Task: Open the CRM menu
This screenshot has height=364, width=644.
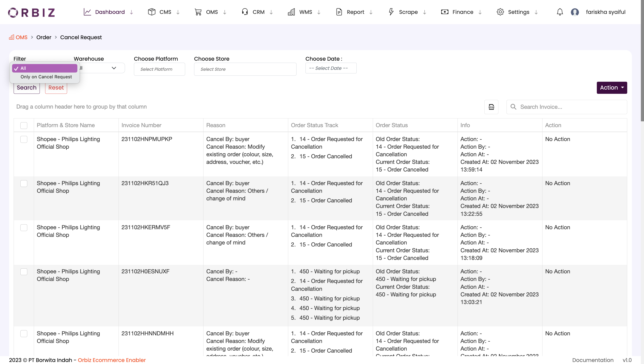Action: 258,12
